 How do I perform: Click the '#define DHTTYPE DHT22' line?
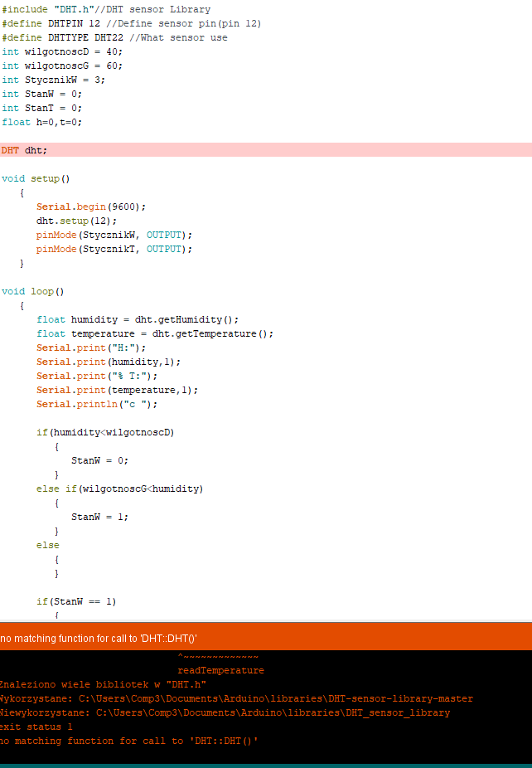tap(114, 37)
